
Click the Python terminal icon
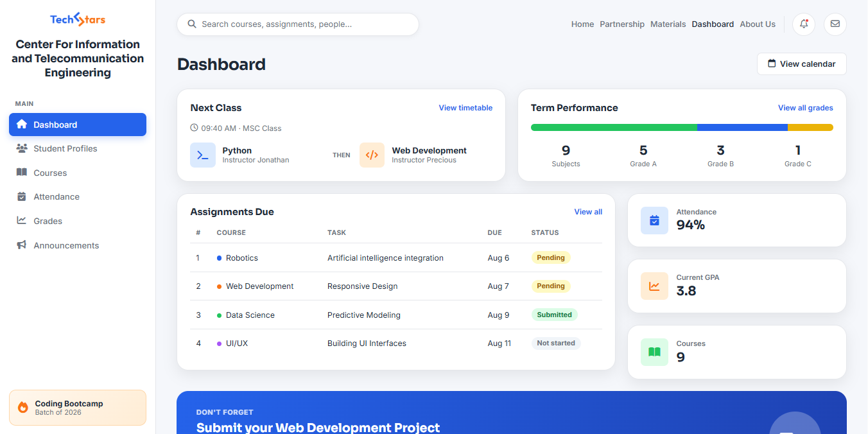[x=203, y=155]
